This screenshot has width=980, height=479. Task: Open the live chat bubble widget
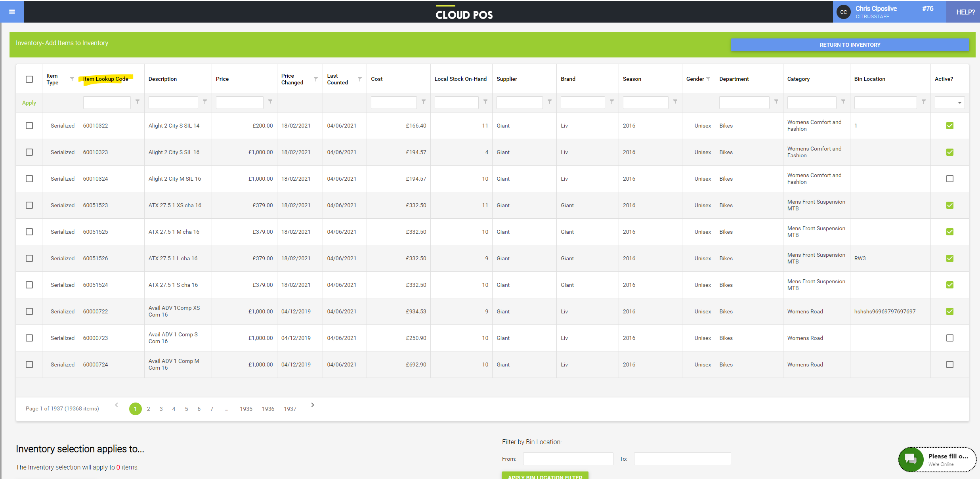click(x=937, y=460)
